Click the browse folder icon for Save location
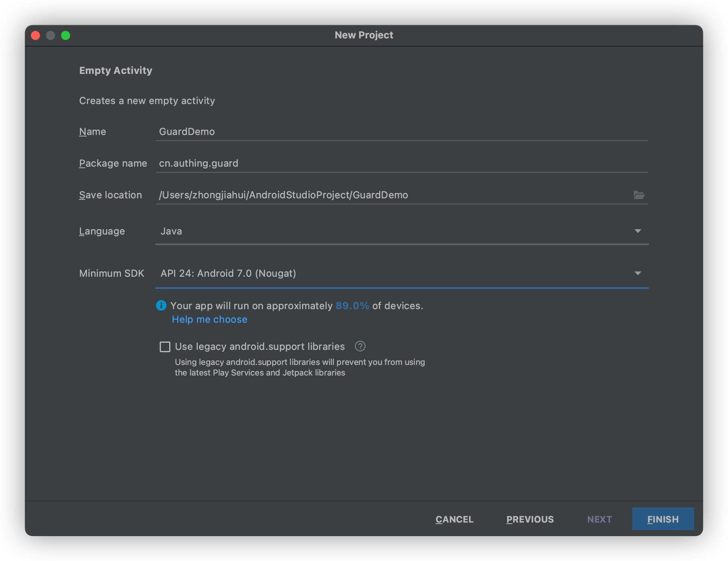 [639, 195]
